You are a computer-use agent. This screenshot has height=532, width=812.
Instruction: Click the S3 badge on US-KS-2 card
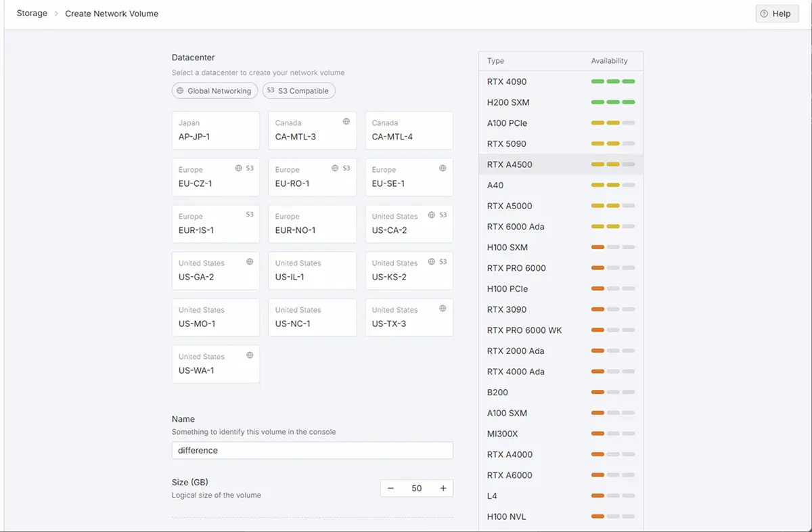coord(443,261)
